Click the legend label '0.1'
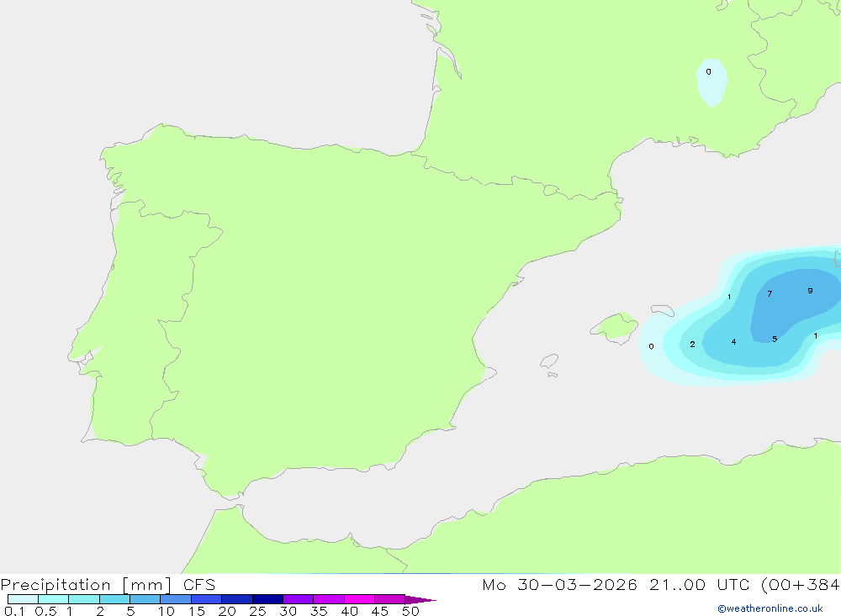Image resolution: width=841 pixels, height=616 pixels. tap(14, 611)
